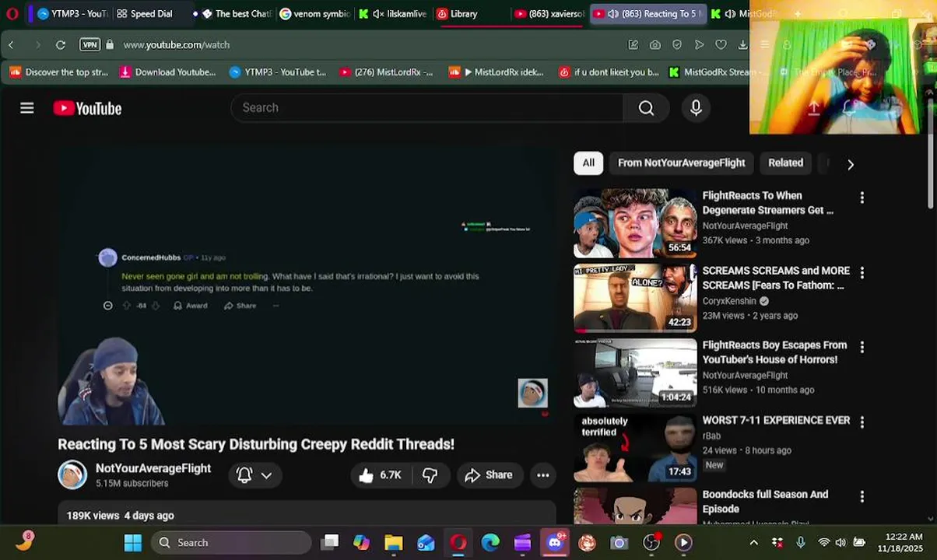
Task: Open Discover the top streams bookmark
Action: coord(59,72)
